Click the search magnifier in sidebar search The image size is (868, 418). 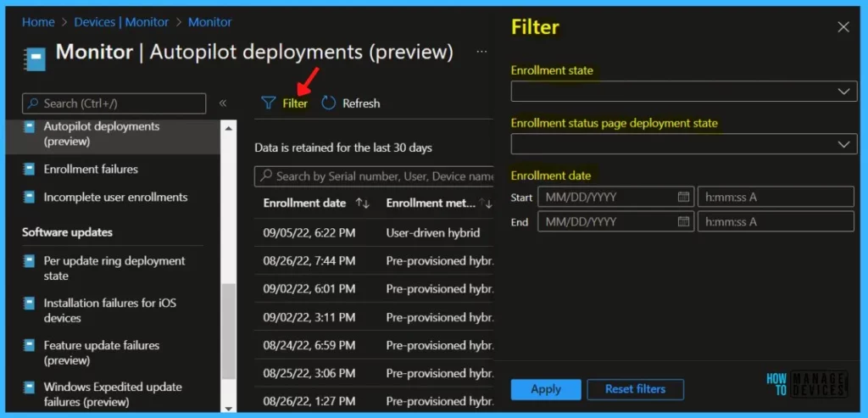point(33,103)
